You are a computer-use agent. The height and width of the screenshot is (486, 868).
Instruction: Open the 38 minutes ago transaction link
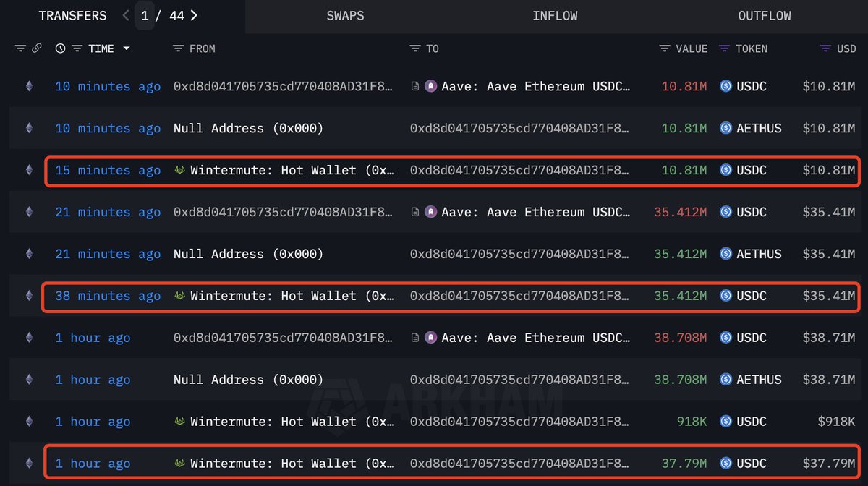coord(108,296)
